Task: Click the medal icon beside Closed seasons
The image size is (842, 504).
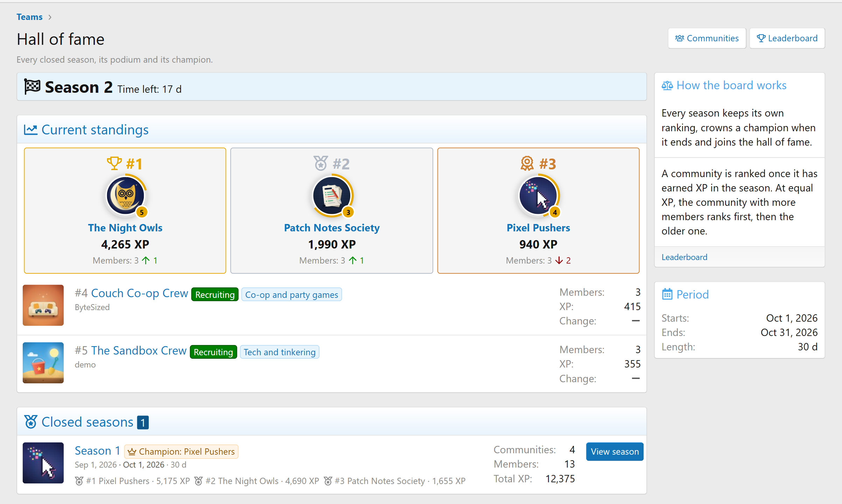Action: tap(31, 422)
